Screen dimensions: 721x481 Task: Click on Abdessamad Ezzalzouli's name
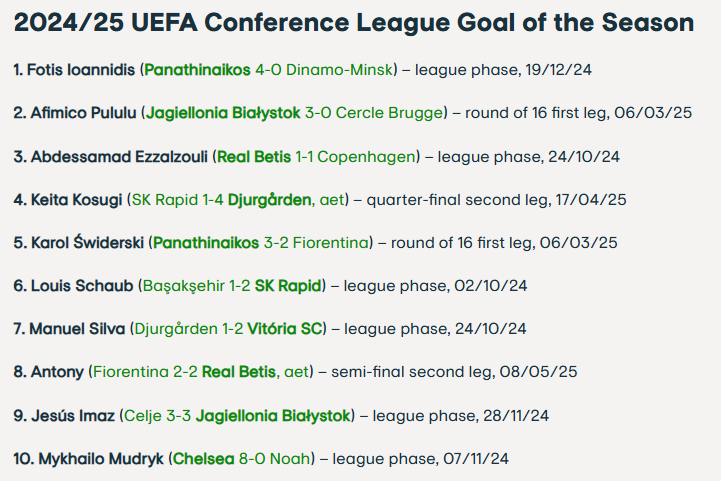coord(119,157)
